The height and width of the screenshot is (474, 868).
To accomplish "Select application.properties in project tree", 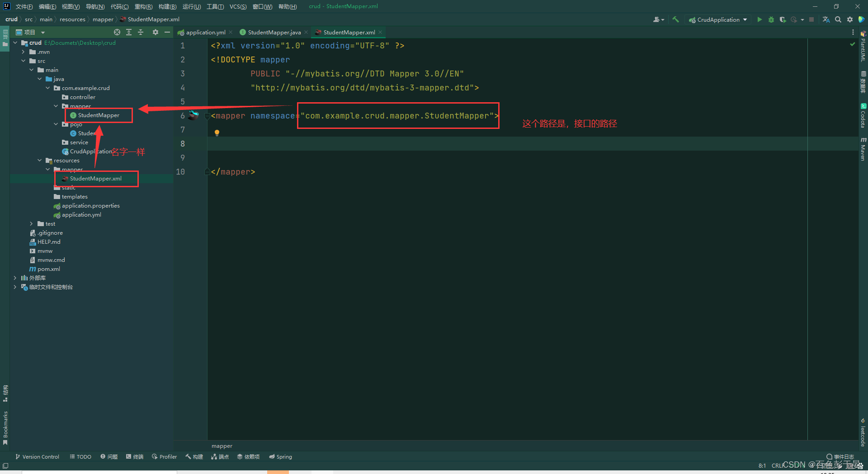I will 91,205.
